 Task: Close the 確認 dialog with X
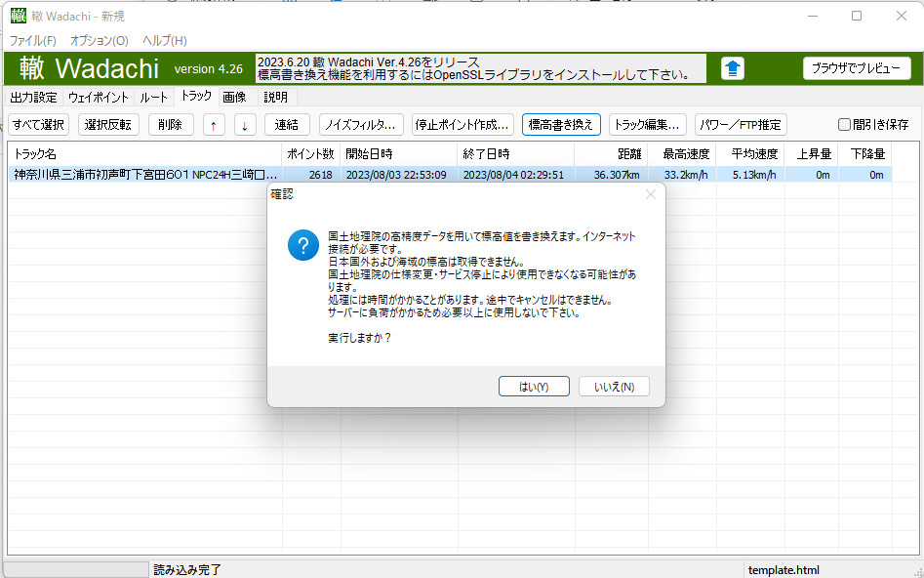(651, 194)
